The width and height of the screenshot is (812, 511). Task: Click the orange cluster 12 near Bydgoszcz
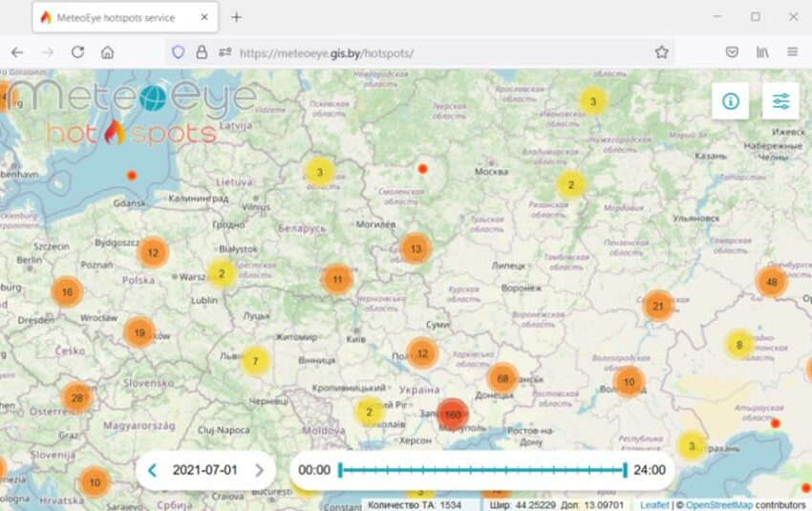[153, 253]
